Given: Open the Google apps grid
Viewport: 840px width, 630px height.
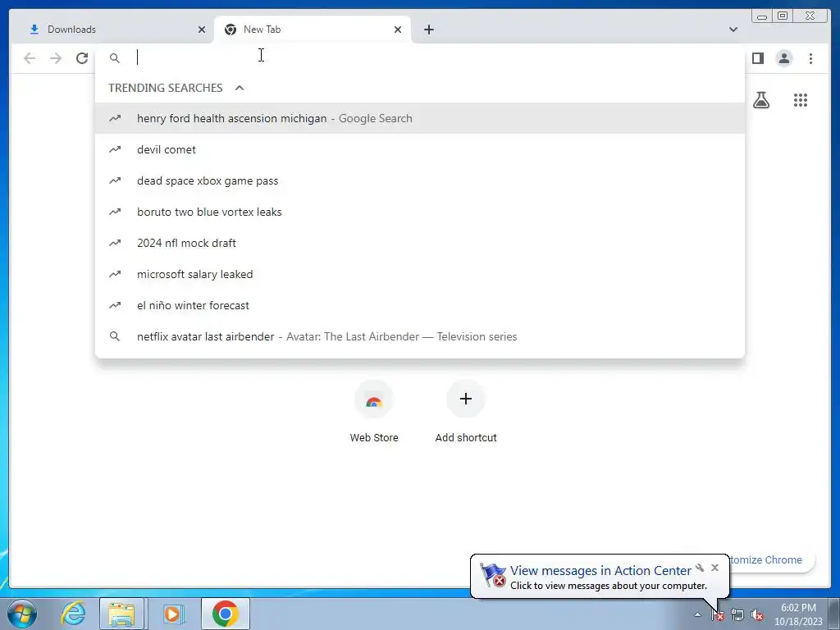Looking at the screenshot, I should point(801,100).
